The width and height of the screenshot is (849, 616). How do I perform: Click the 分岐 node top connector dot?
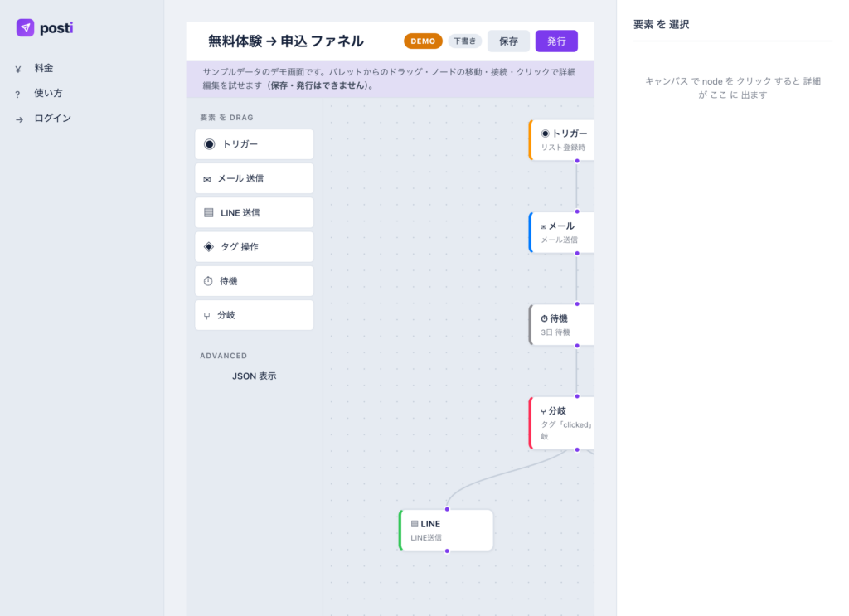(x=577, y=396)
